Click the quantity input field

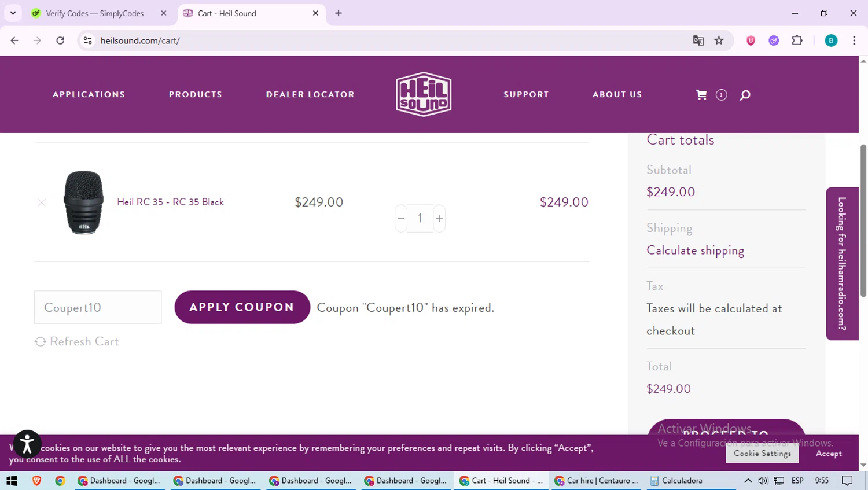tap(420, 218)
